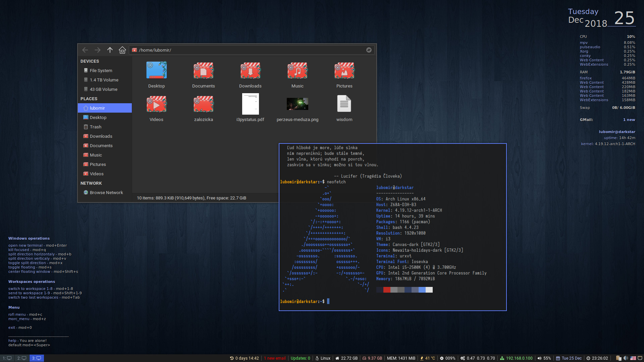This screenshot has height=362, width=644.
Task: Open the home folder via house icon
Action: tap(122, 50)
